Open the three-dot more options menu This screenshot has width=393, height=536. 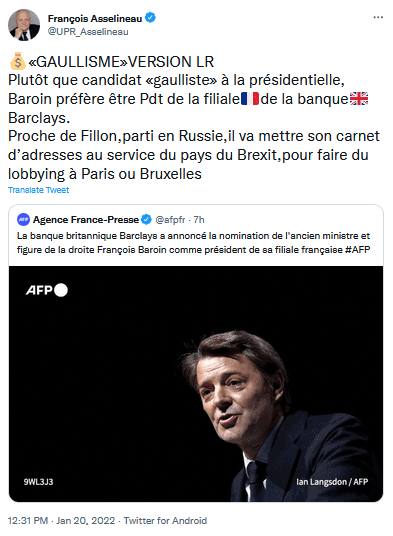tap(378, 17)
